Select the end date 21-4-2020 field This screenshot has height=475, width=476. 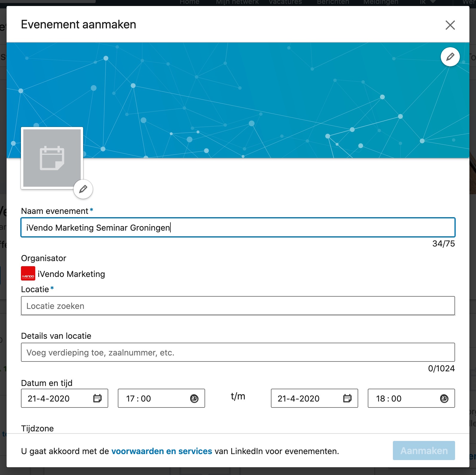(315, 398)
